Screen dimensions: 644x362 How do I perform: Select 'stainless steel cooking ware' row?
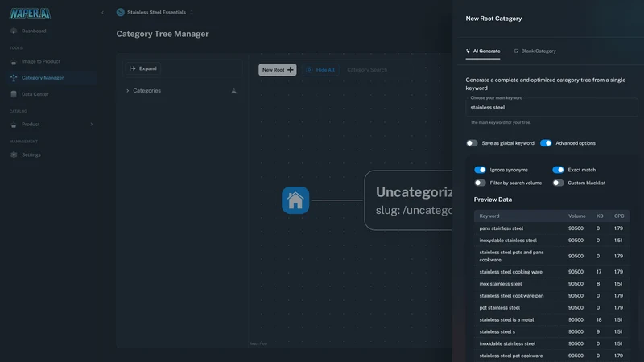pos(551,272)
